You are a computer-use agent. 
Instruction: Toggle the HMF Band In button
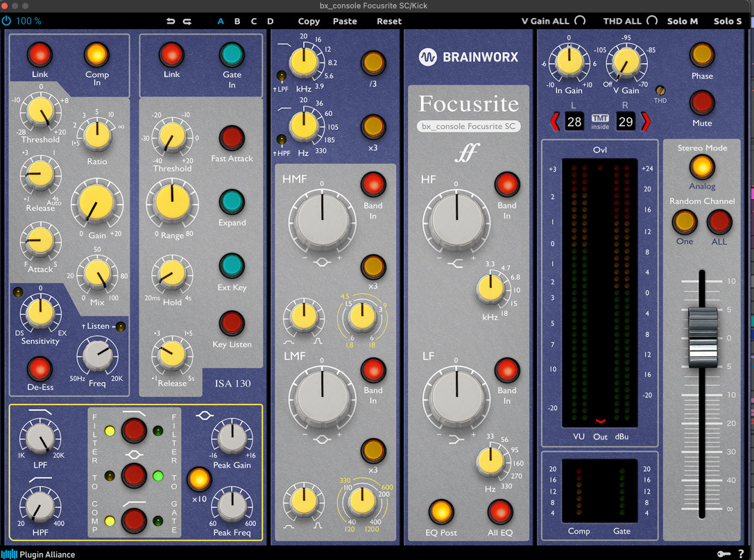tap(373, 185)
